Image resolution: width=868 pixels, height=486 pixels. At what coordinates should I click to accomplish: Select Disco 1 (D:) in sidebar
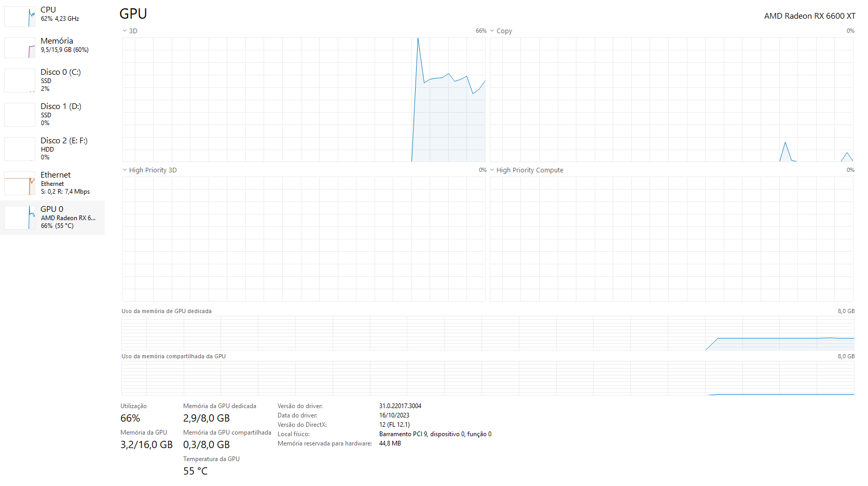click(52, 115)
